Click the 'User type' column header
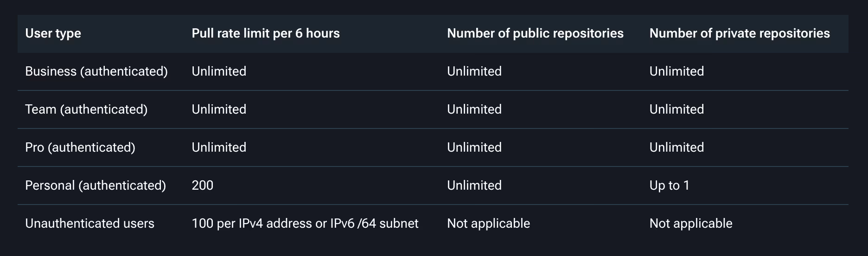Screen dimensions: 868x256 click(x=53, y=33)
